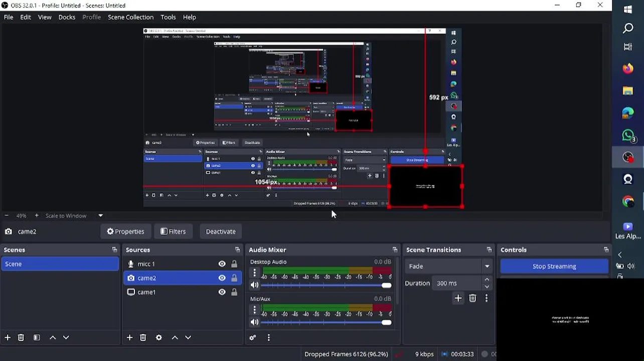Mute Mic/Aux speaker icon
Screen dimensions: 644x361
tap(254, 322)
